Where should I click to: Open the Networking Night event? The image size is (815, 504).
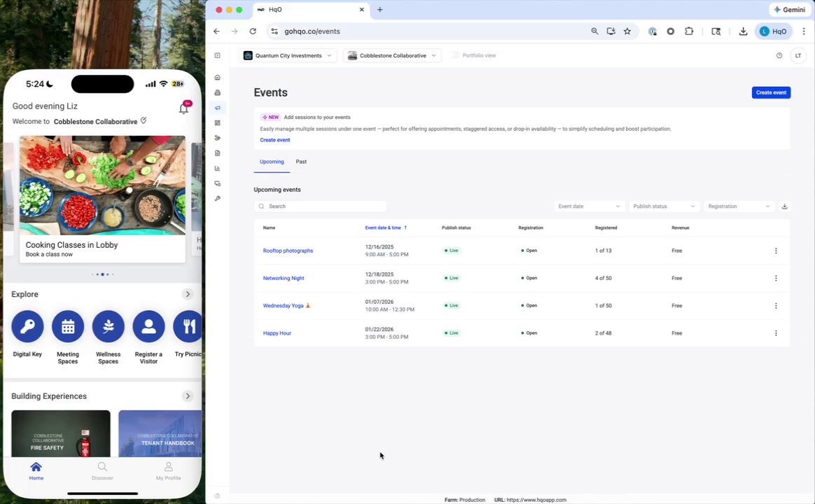pos(284,278)
